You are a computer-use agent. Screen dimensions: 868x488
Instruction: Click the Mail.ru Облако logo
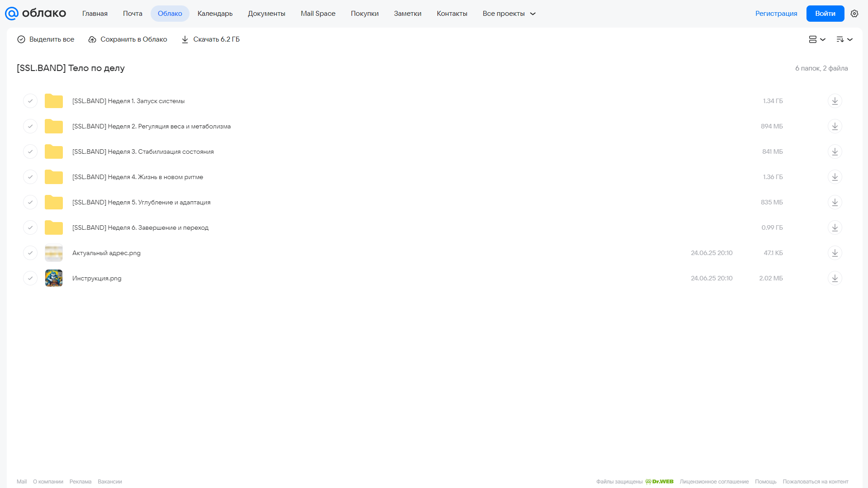(x=35, y=14)
